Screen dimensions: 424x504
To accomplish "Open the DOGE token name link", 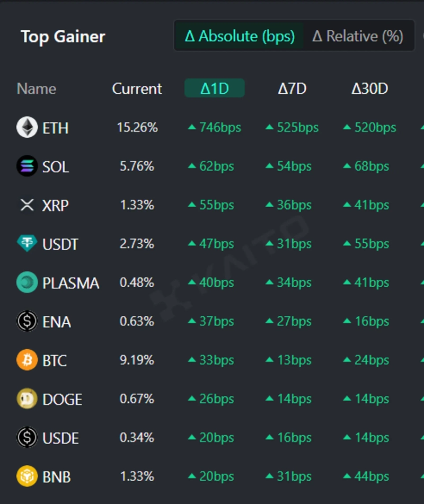I will tap(62, 399).
